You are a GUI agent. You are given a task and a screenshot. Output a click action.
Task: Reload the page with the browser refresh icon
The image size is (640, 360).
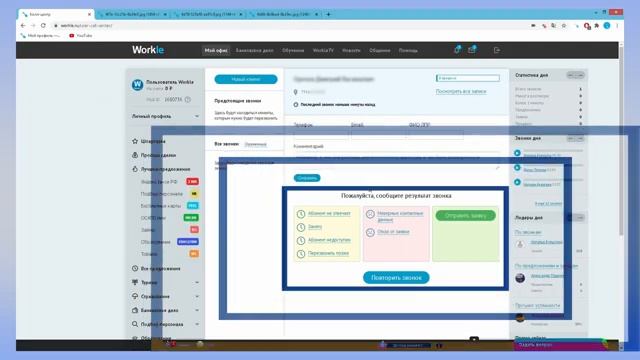[43, 25]
